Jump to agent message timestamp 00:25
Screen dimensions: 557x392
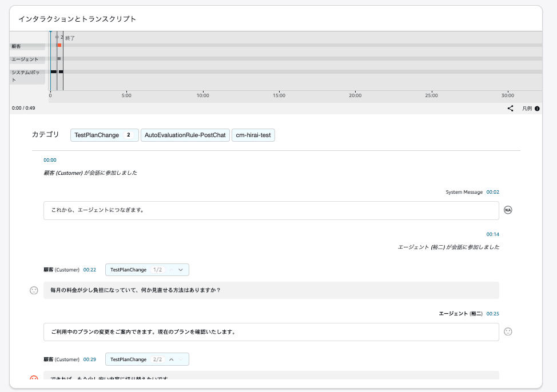click(493, 314)
